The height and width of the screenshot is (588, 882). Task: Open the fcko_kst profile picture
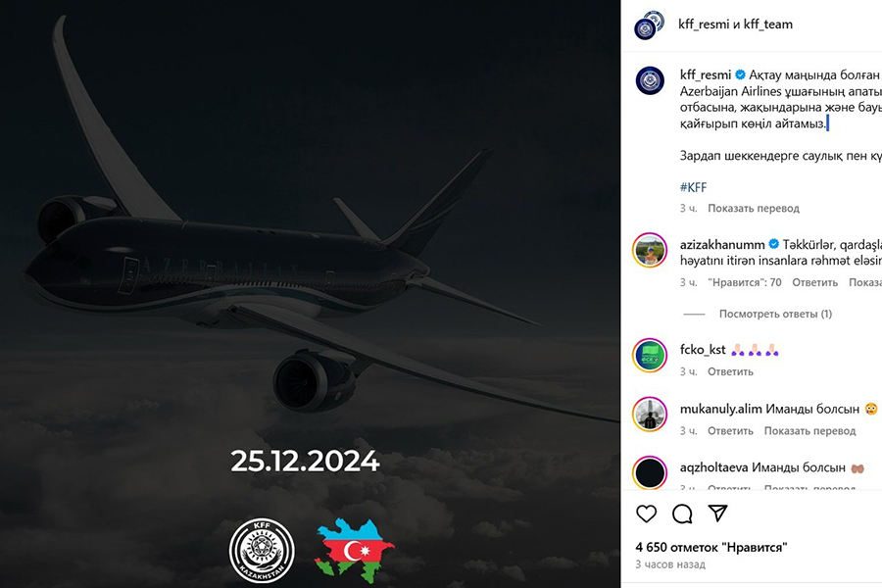[650, 355]
